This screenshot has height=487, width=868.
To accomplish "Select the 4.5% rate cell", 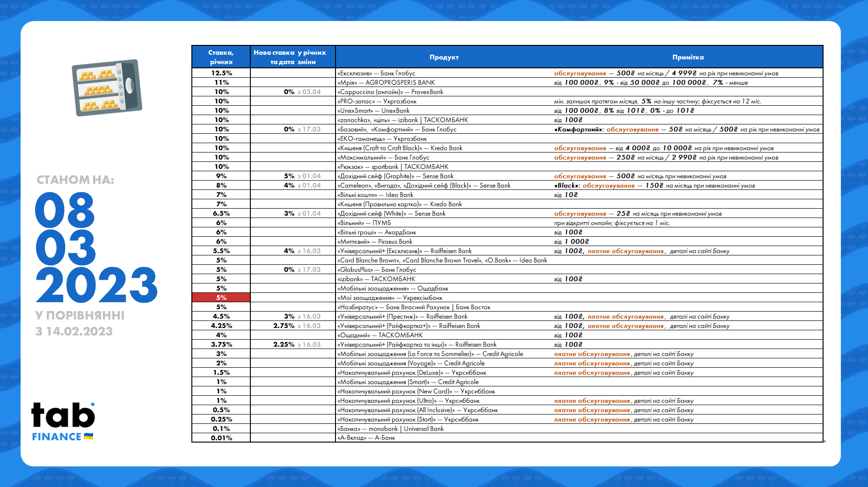I will tap(221, 316).
